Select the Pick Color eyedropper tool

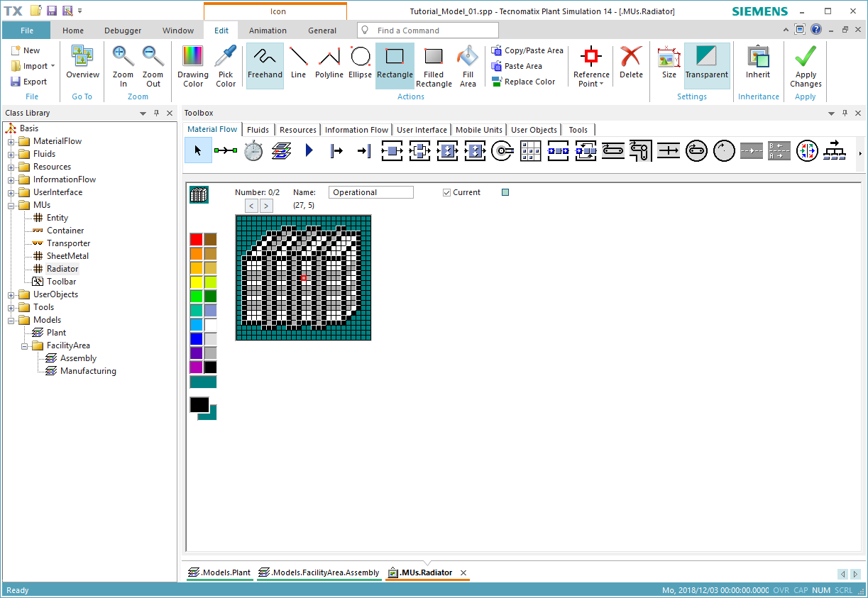tap(226, 65)
